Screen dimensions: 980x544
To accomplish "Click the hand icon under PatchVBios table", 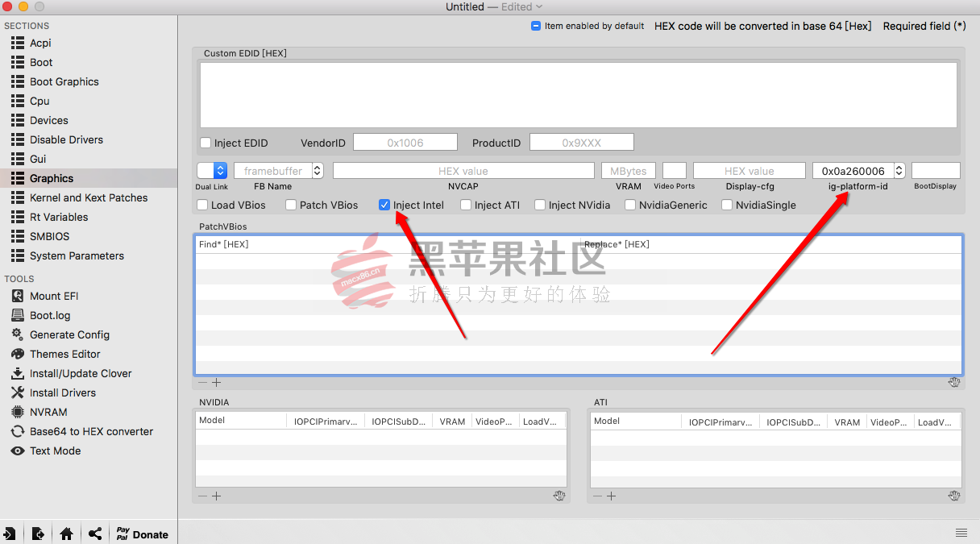I will 954,382.
